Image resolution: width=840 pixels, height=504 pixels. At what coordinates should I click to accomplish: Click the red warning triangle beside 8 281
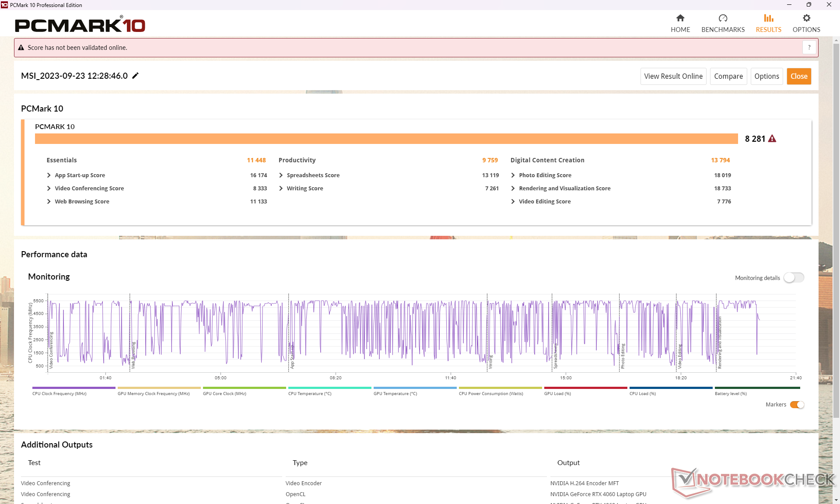pyautogui.click(x=772, y=139)
